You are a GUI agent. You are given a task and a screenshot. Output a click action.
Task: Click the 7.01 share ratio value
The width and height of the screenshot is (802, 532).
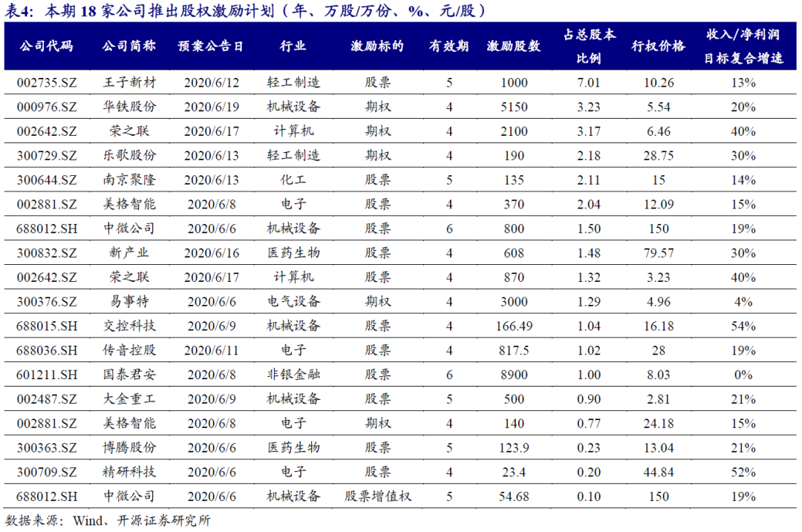click(589, 83)
